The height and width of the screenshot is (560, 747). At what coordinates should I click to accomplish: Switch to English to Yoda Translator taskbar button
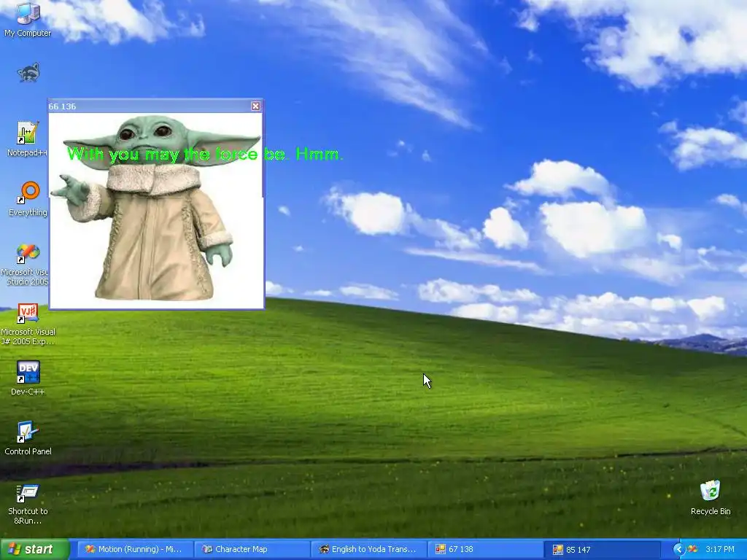click(x=368, y=549)
